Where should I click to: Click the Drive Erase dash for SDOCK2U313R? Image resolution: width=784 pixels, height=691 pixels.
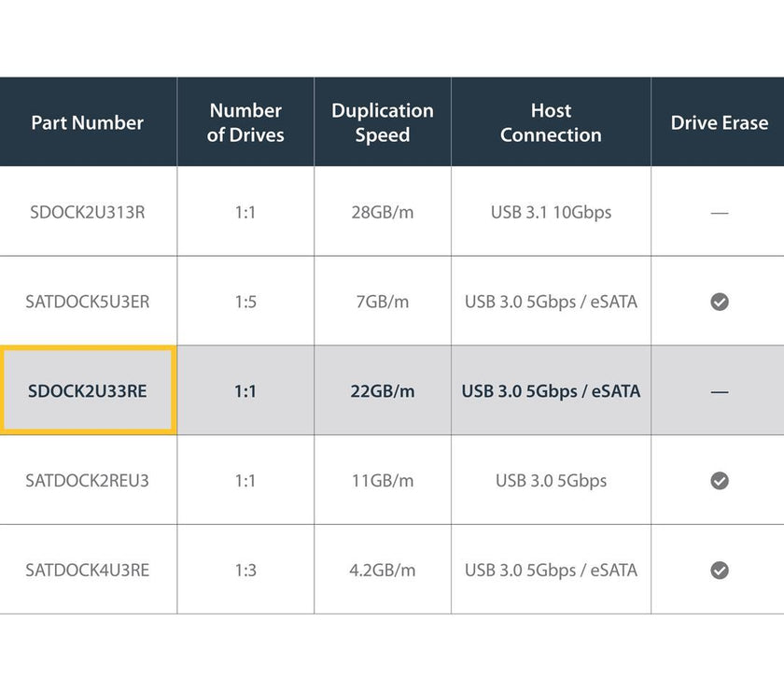coord(719,213)
